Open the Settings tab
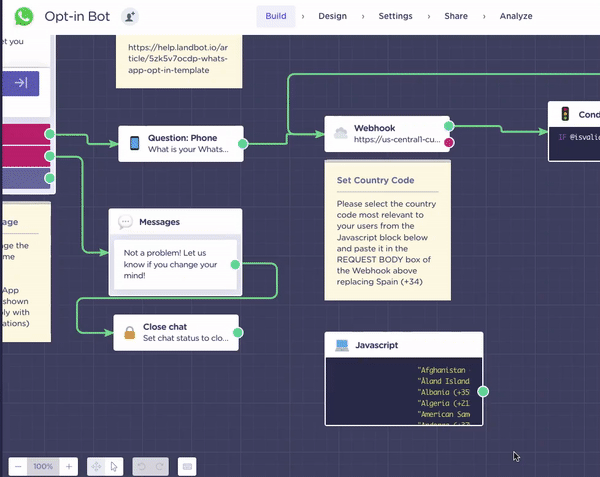 395,16
